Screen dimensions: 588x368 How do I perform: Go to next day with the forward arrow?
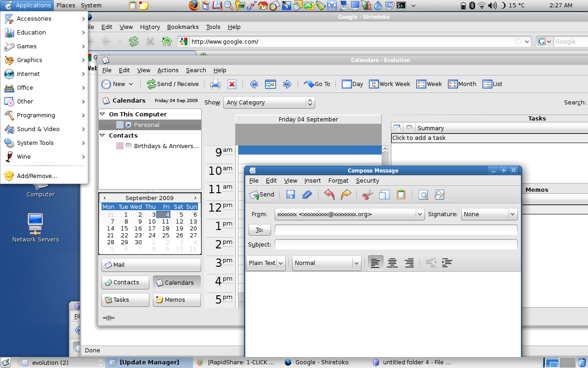coord(287,84)
